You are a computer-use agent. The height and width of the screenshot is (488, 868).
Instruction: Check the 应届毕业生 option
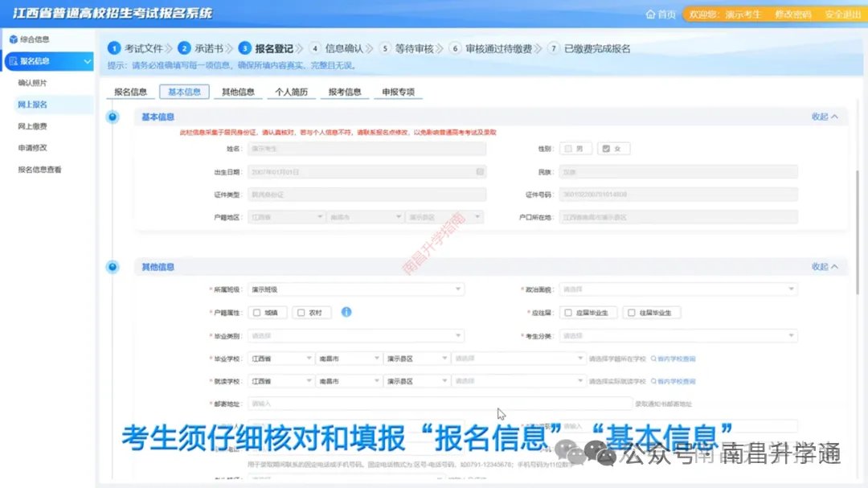coord(568,313)
